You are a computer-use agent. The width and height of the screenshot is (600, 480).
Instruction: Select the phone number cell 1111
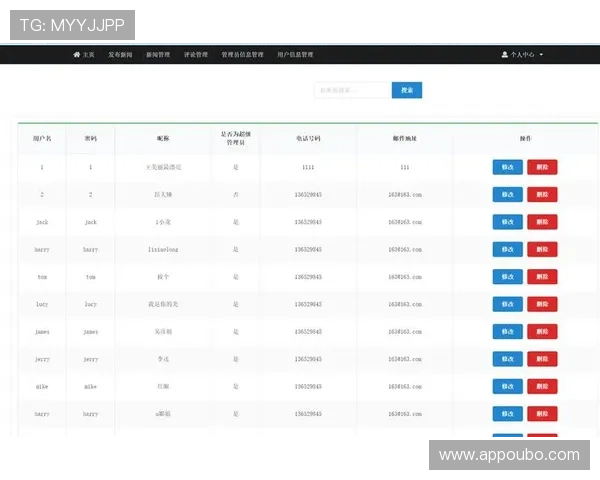tap(308, 167)
